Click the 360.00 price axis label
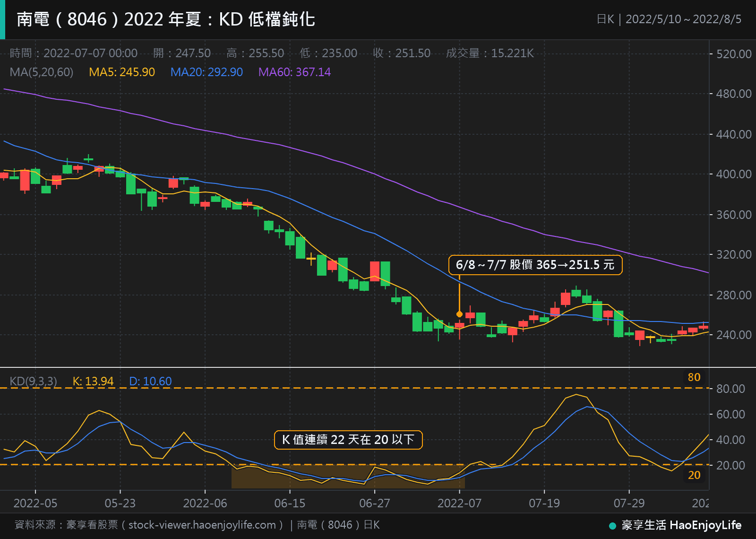The height and width of the screenshot is (539, 756). [734, 215]
